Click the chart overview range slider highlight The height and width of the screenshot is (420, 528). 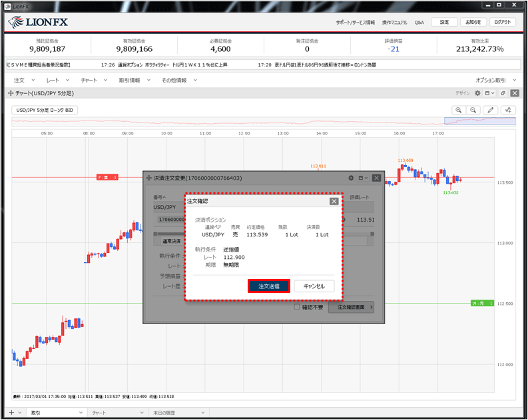(480, 121)
